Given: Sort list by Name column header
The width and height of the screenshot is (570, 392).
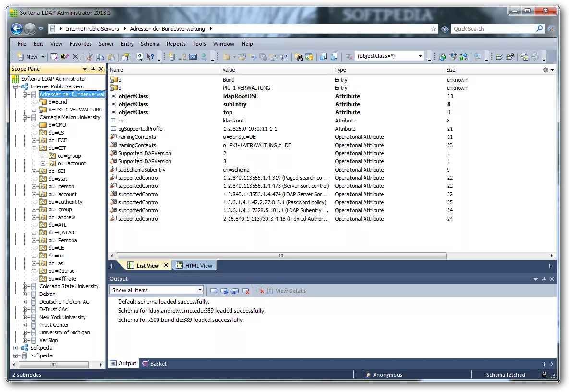Looking at the screenshot, I should [164, 70].
